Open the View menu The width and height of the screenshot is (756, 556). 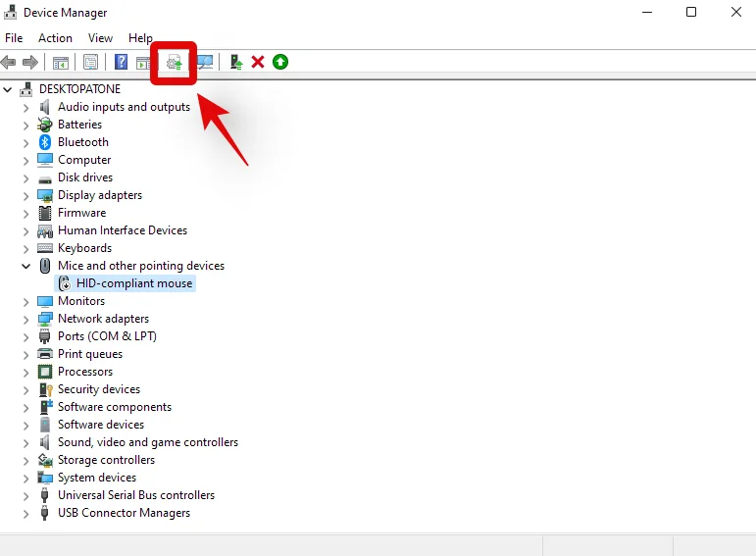pos(100,38)
